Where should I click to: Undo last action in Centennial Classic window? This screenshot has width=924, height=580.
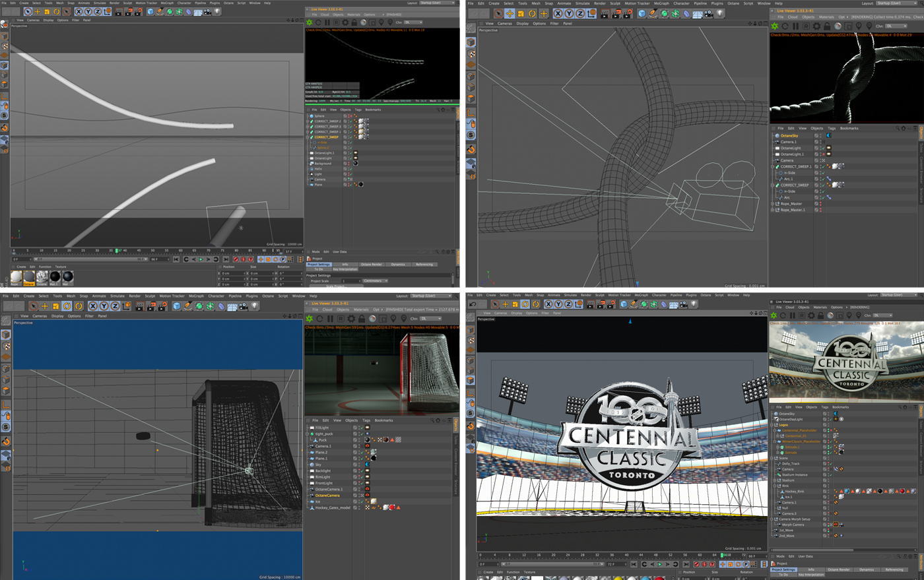point(473,304)
